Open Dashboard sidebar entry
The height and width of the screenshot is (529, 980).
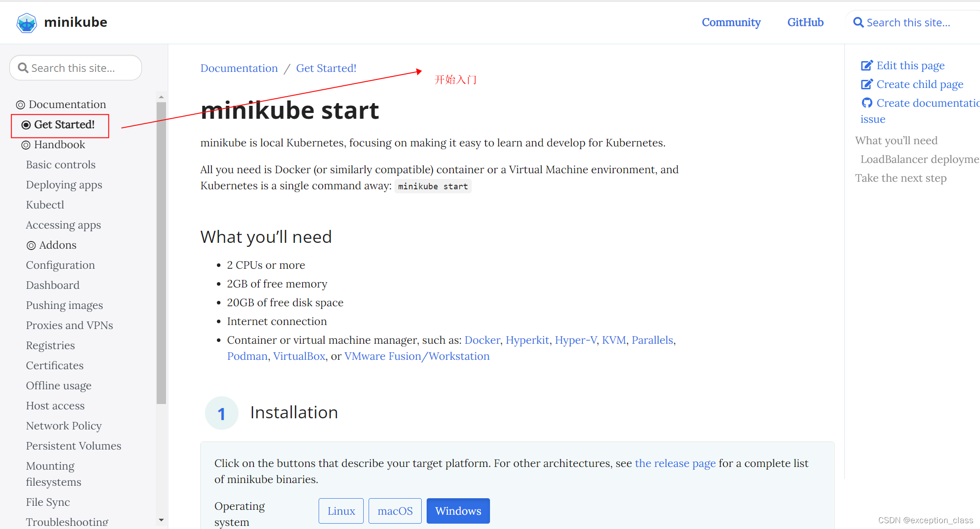coord(53,285)
